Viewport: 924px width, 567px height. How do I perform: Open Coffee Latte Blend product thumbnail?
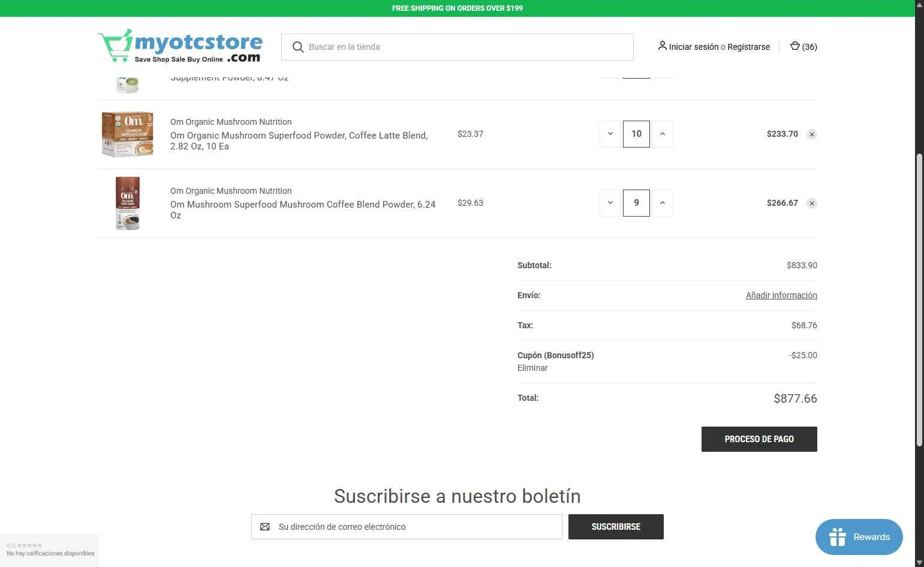coord(127,134)
